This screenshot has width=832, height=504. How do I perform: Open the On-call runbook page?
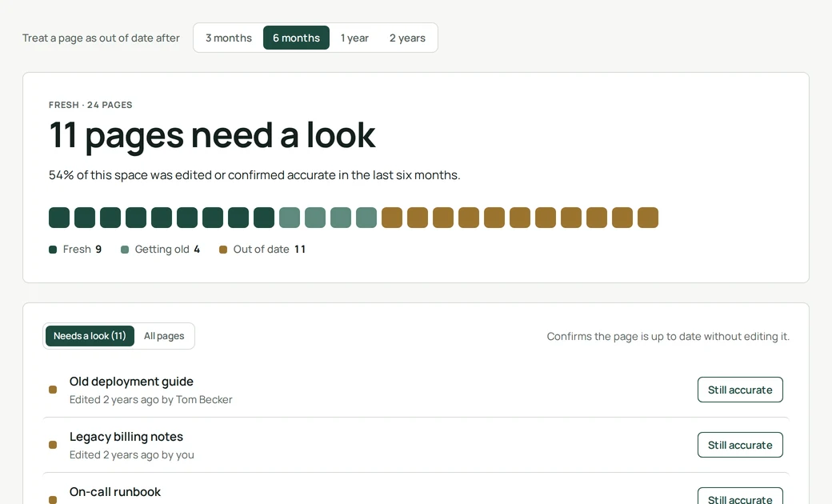pos(115,492)
